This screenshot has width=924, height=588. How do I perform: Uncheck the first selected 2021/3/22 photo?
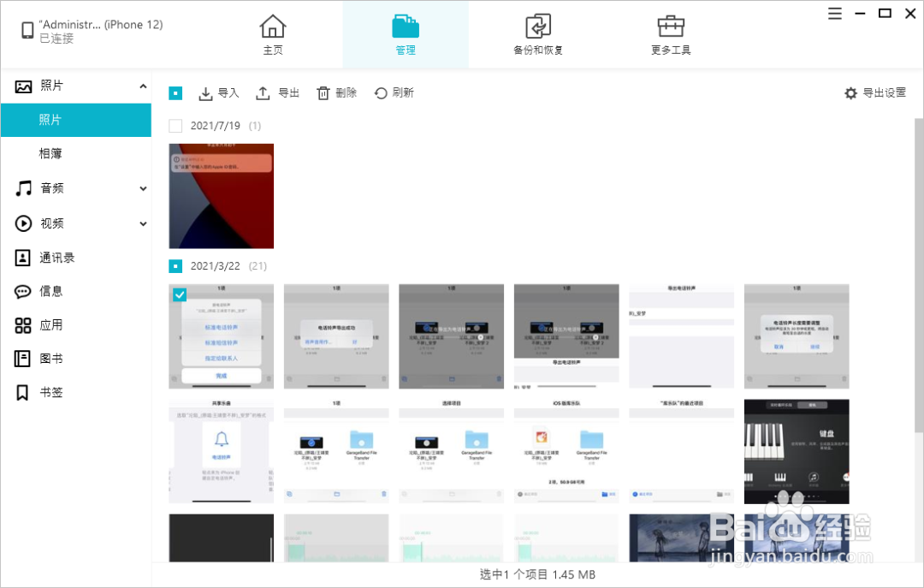180,294
